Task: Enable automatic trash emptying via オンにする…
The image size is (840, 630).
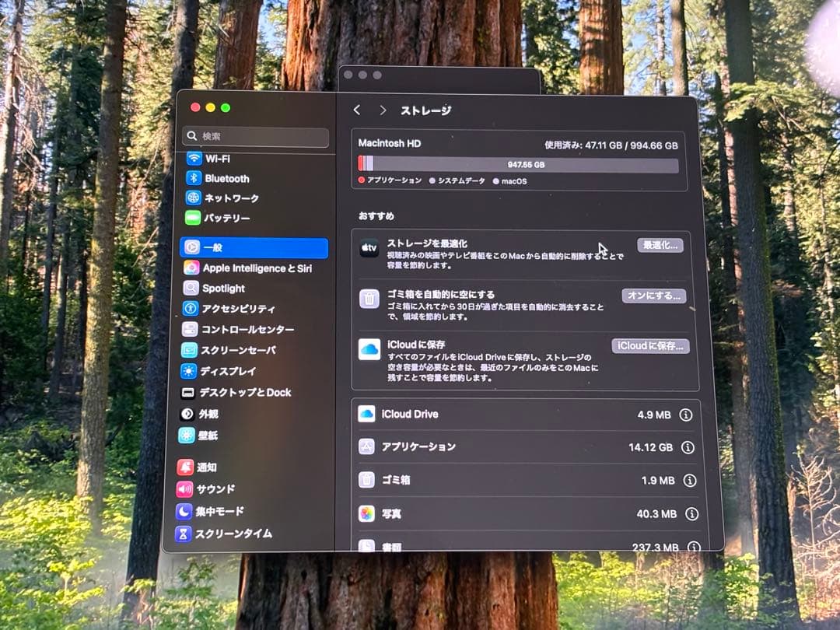Action: (654, 296)
